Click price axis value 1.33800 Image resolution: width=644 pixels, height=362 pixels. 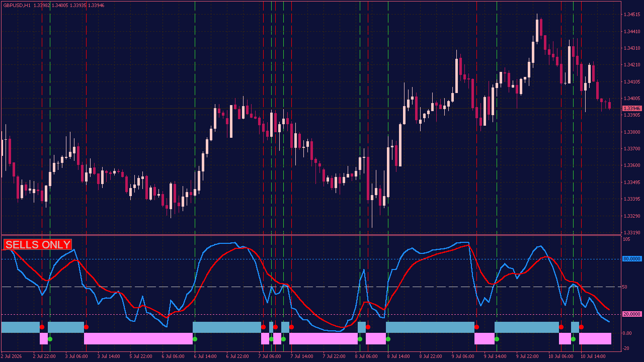pos(632,132)
